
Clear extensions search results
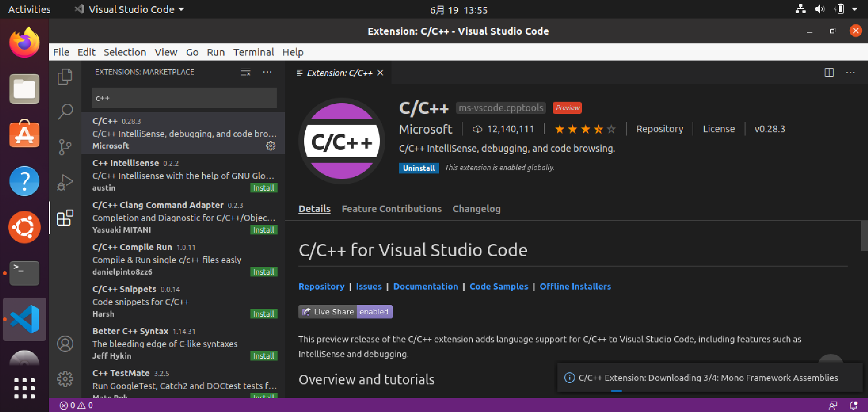[245, 72]
